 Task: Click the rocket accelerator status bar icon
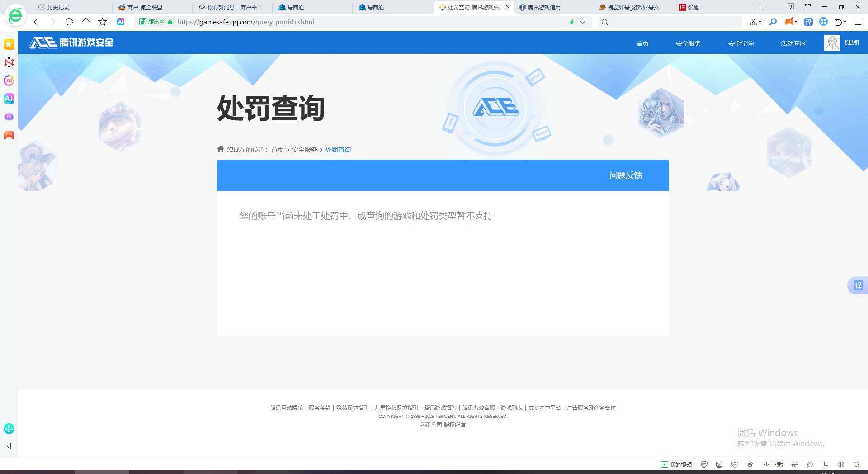750,465
